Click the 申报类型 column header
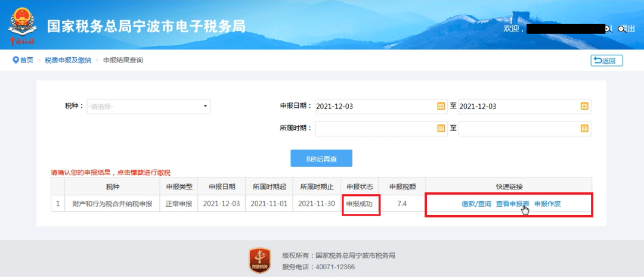The width and height of the screenshot is (644, 277). pos(179,186)
